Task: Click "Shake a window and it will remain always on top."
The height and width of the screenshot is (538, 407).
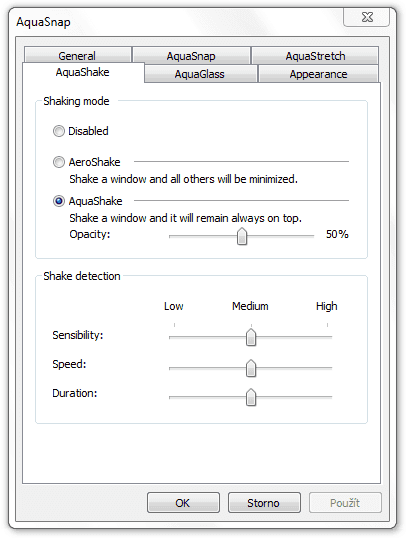Action: [x=186, y=218]
